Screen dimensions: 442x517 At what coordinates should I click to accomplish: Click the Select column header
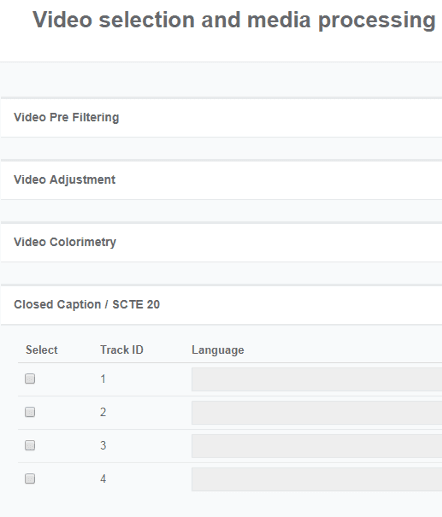42,350
